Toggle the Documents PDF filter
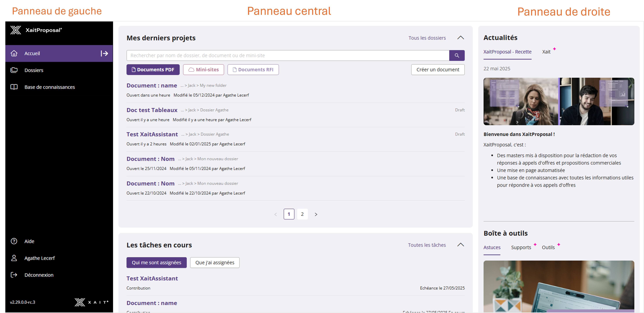 pyautogui.click(x=153, y=70)
